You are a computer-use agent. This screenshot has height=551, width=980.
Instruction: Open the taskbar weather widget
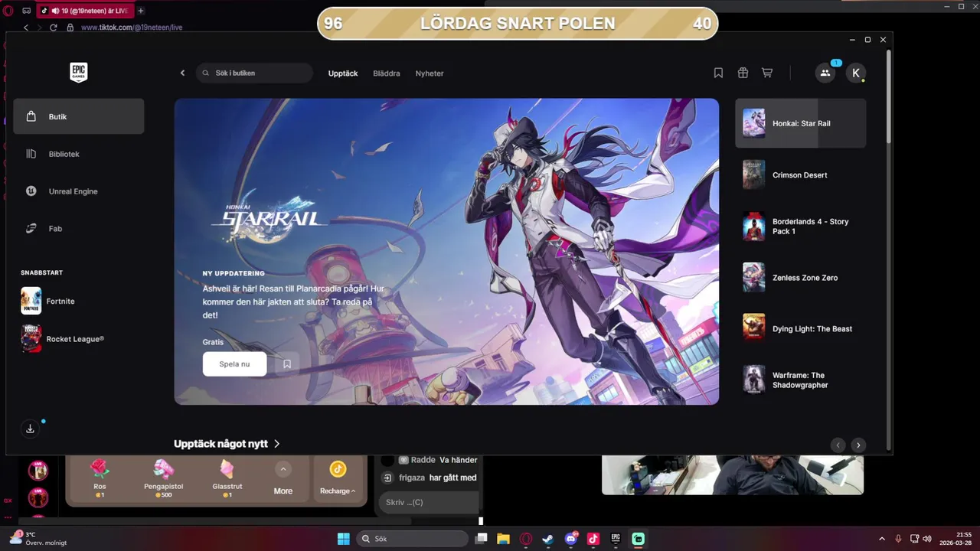click(x=38, y=538)
